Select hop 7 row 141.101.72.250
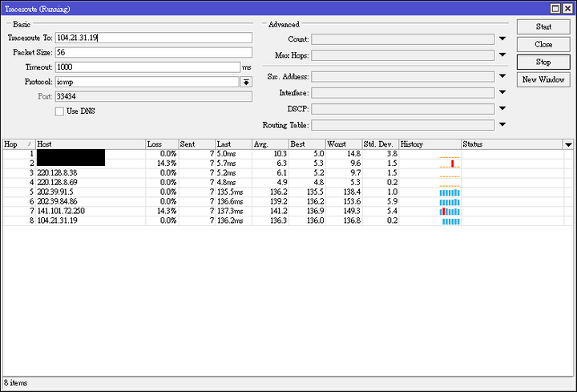Screen dimensions: 577x392 pyautogui.click(x=283, y=211)
